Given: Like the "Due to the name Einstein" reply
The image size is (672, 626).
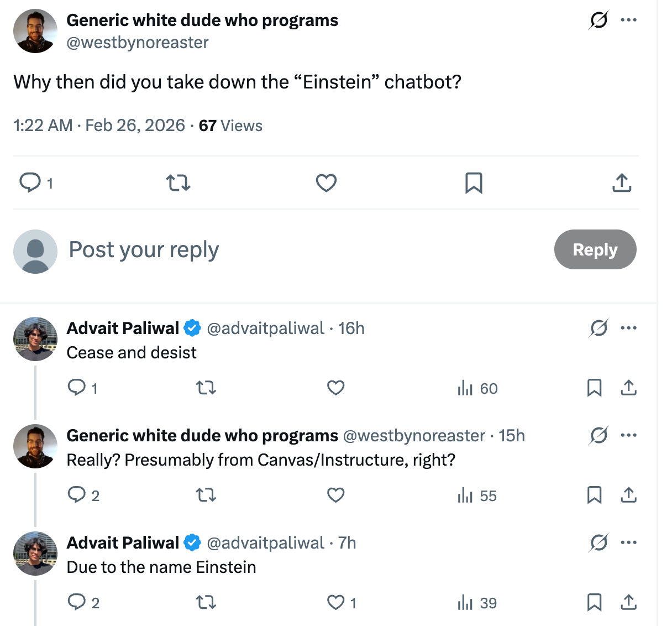Looking at the screenshot, I should click(335, 602).
